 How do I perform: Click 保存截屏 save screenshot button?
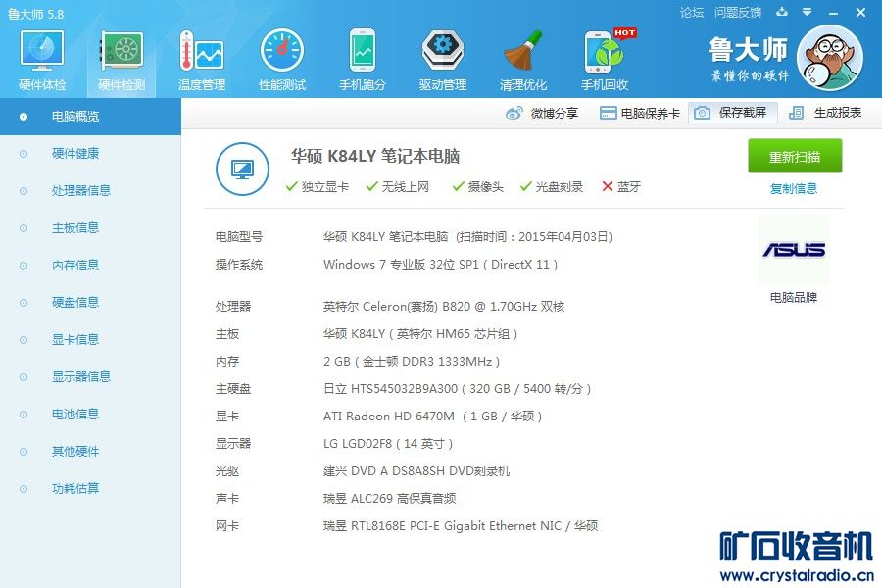(x=732, y=113)
